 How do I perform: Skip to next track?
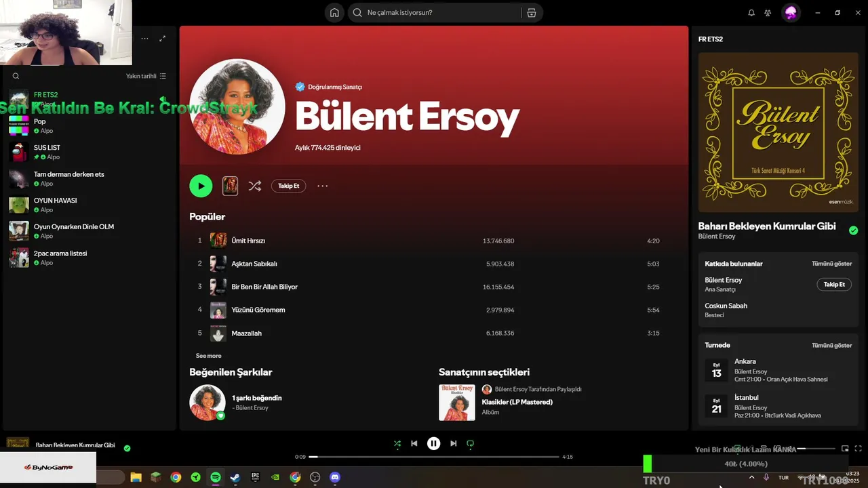(x=454, y=443)
